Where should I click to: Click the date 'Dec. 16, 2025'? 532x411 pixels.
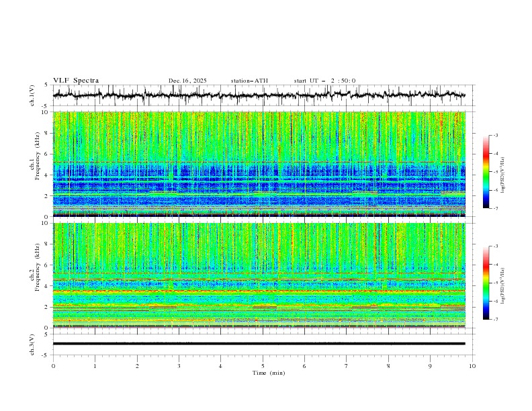pyautogui.click(x=187, y=81)
